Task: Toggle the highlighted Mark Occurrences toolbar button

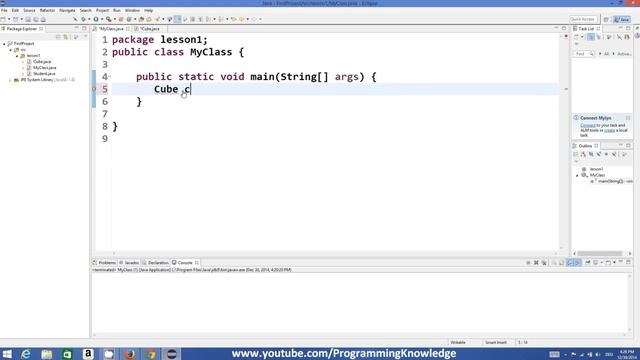Action: click(x=177, y=19)
